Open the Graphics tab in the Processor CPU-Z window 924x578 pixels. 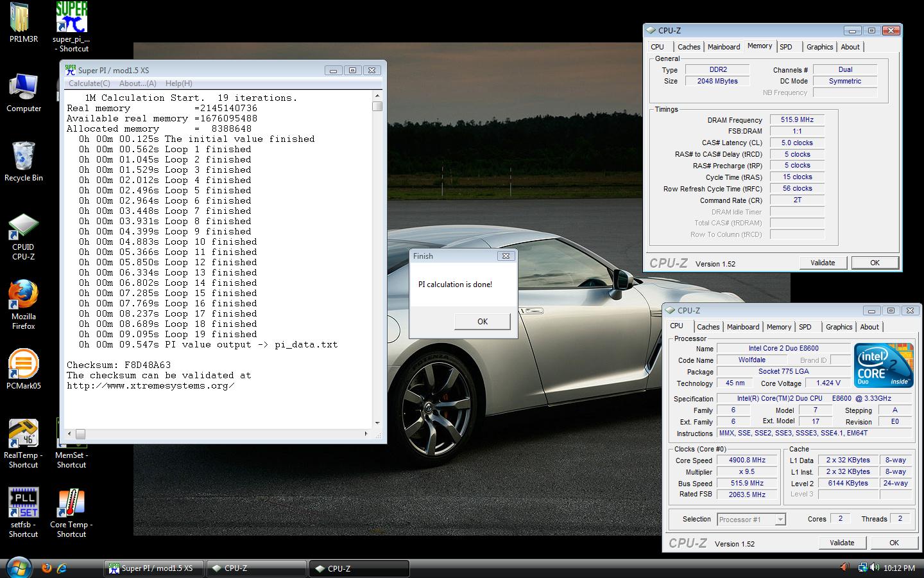click(x=839, y=327)
